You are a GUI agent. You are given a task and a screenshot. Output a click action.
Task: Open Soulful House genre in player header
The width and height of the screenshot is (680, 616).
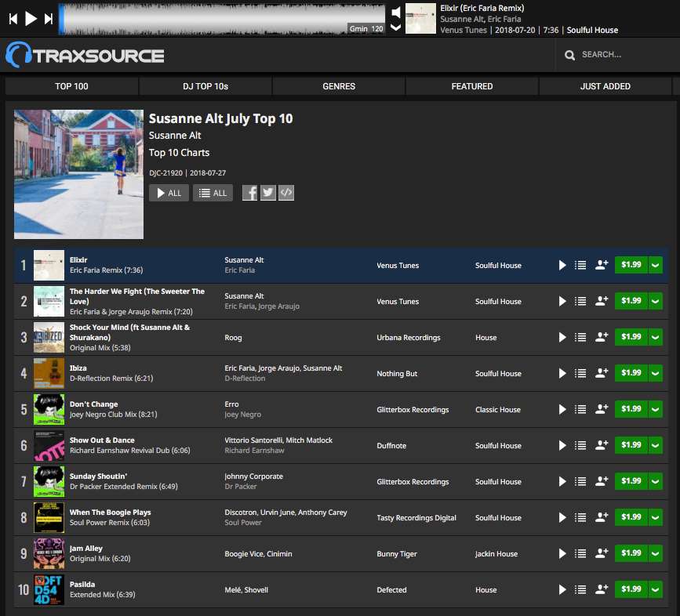[x=592, y=30]
